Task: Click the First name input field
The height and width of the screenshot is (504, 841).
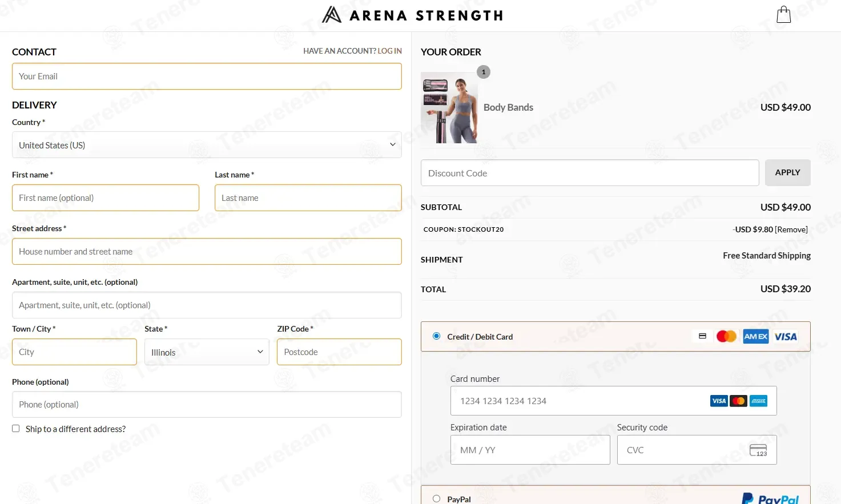Action: click(106, 197)
